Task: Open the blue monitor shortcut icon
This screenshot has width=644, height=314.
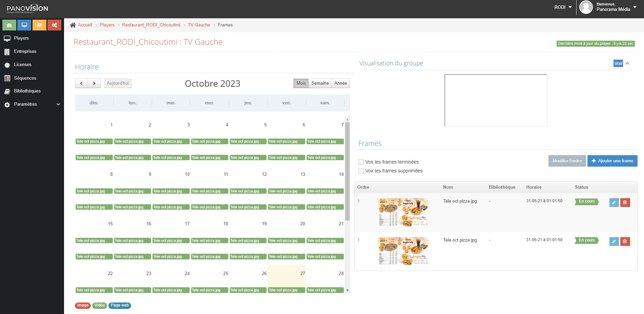Action: click(x=24, y=25)
